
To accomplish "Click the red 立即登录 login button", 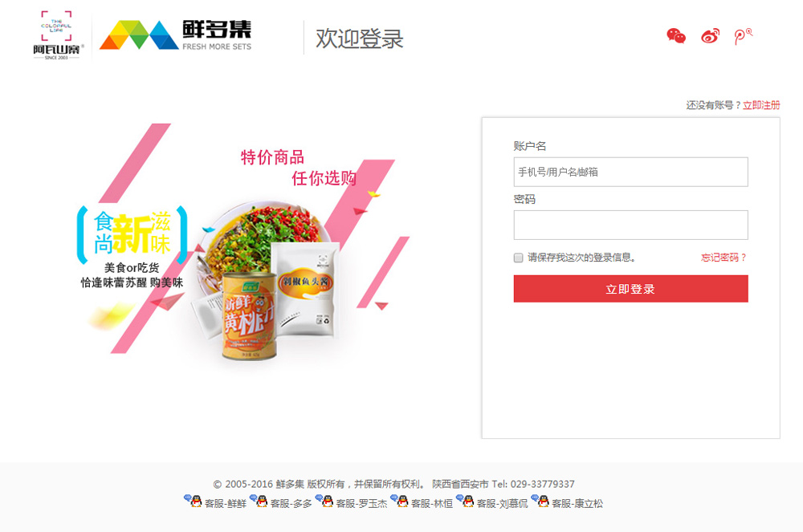I will (630, 289).
